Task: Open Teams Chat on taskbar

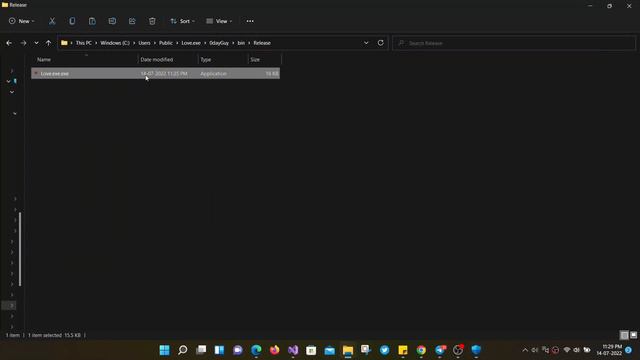Action: coord(238,350)
